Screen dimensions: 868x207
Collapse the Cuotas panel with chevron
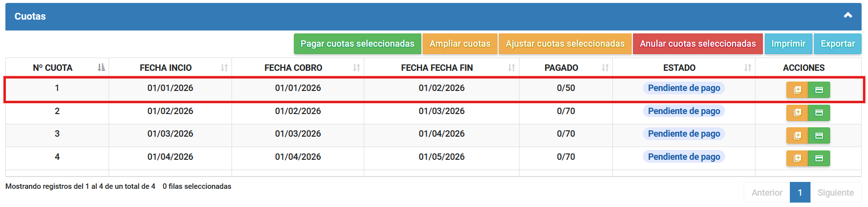pos(848,16)
